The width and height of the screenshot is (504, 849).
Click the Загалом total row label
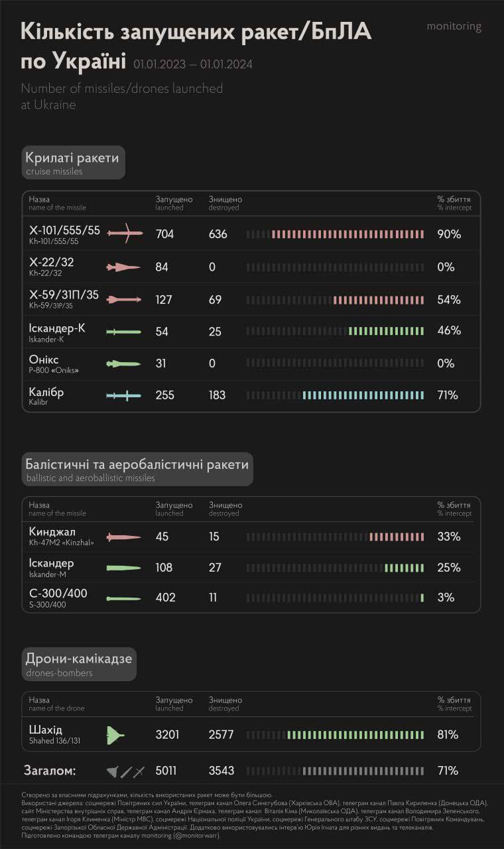[x=50, y=771]
